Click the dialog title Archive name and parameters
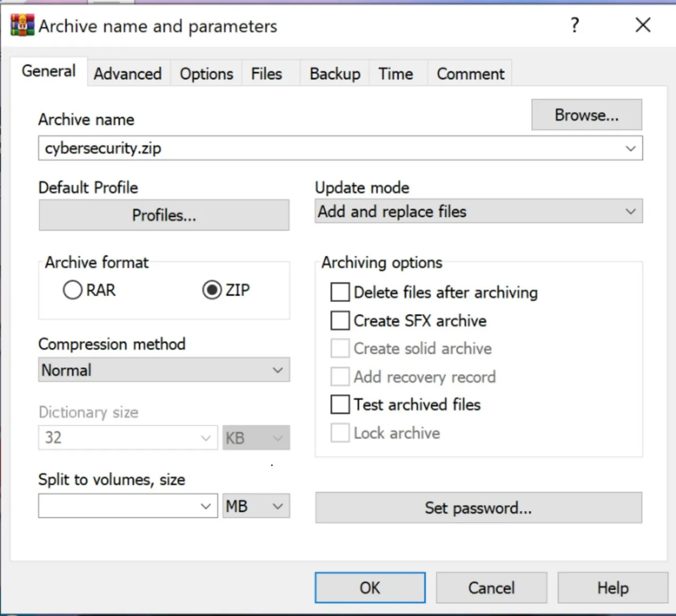Viewport: 676px width, 616px height. pyautogui.click(x=157, y=26)
